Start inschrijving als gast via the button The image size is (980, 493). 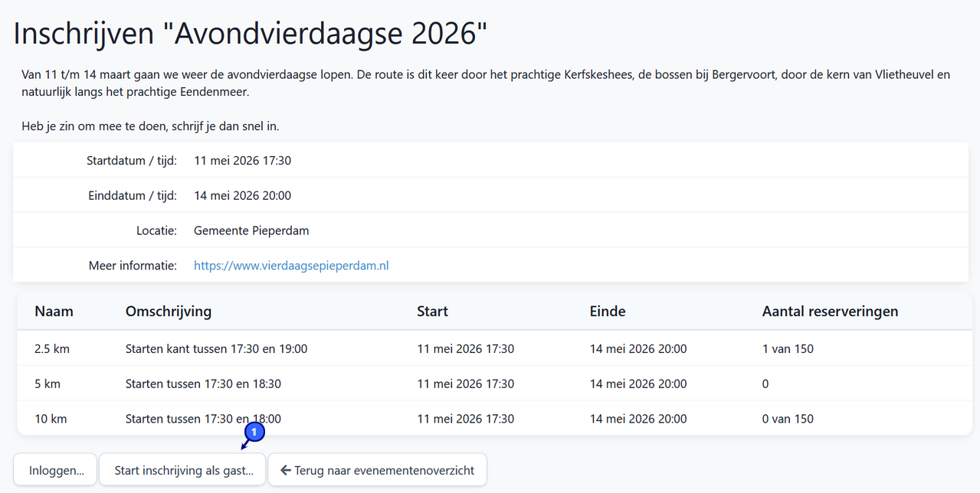tap(182, 469)
